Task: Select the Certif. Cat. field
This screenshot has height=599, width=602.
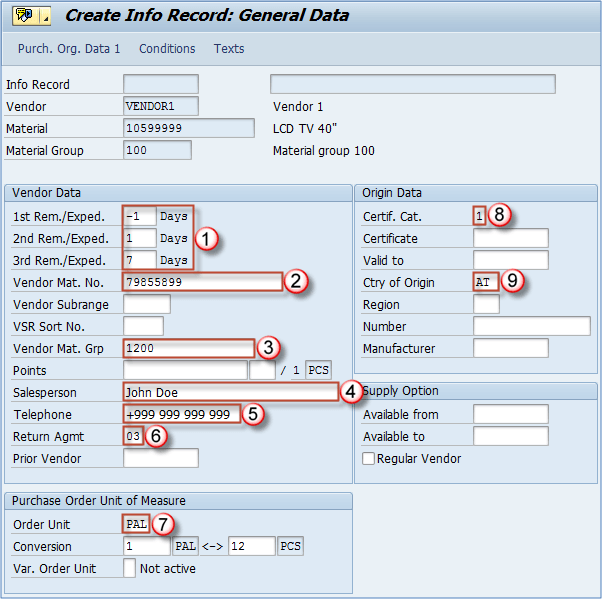Action: (479, 216)
